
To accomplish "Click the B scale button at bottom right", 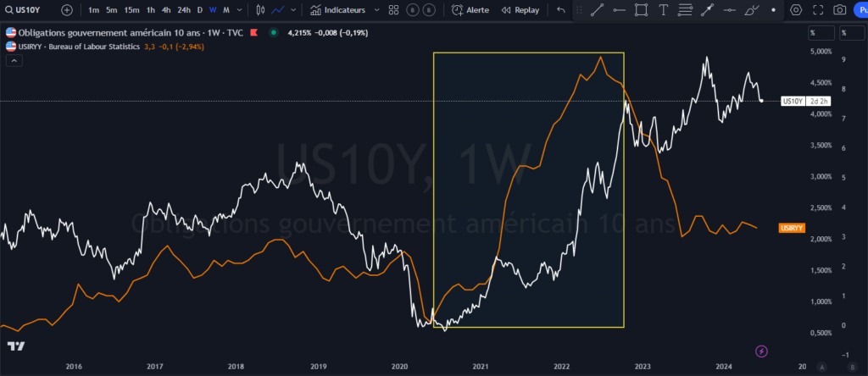I will click(852, 367).
